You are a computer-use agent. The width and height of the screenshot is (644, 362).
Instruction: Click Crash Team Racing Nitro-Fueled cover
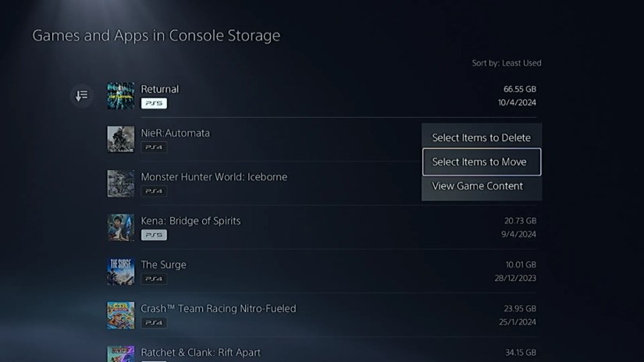[x=121, y=315]
